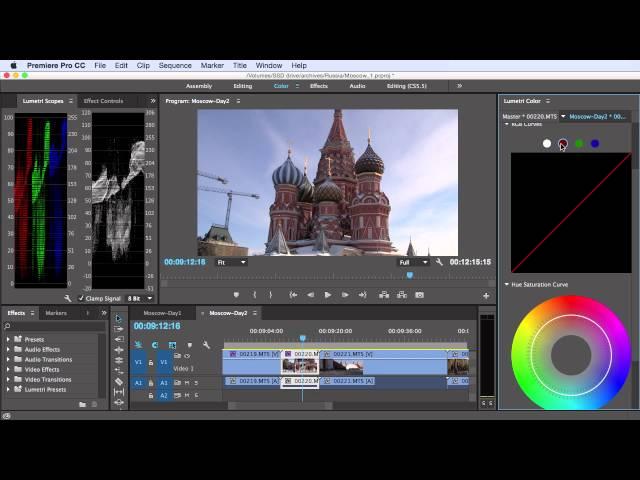
Task: Toggle the Clamp Signal checkbox
Action: 81,298
